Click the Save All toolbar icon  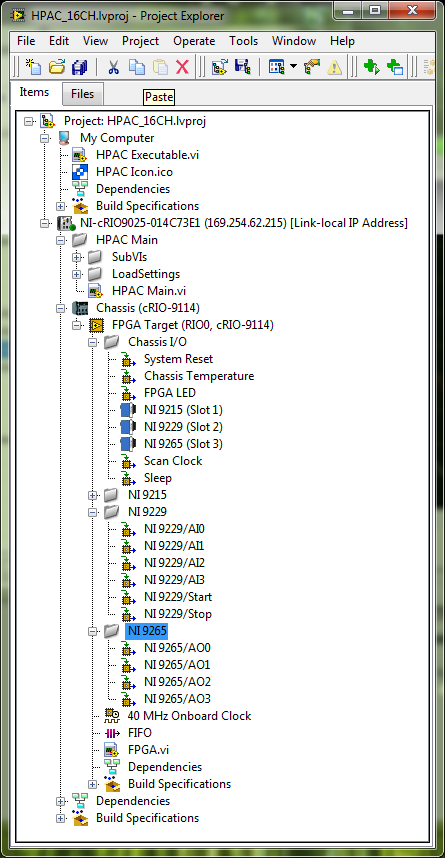80,68
